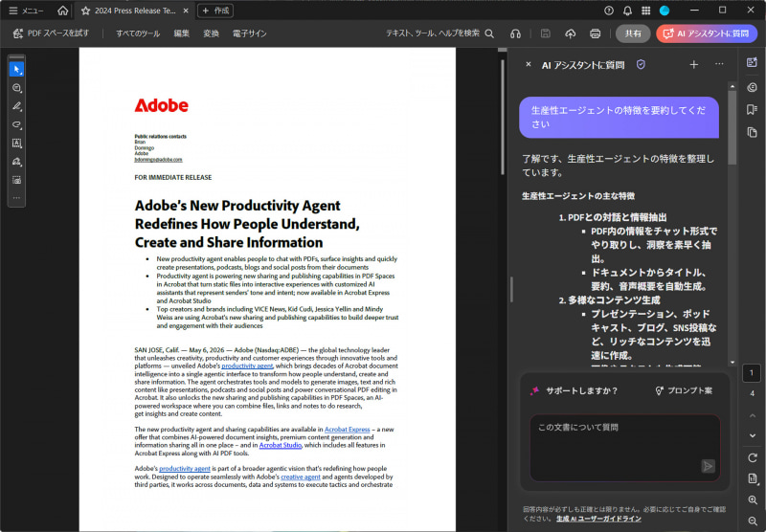The height and width of the screenshot is (532, 766).
Task: Click the page number 1 box
Action: click(752, 373)
